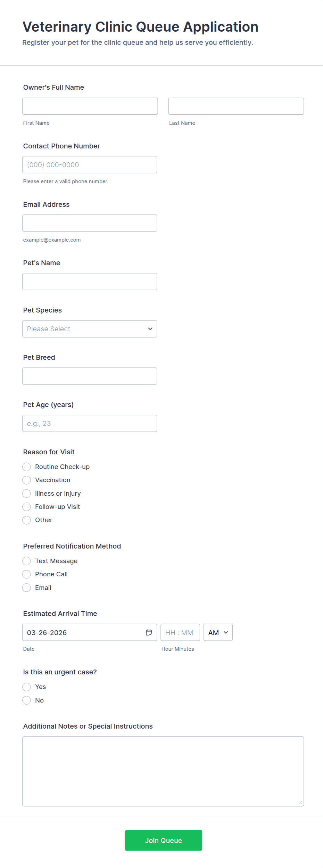323x868 pixels.
Task: Focus the Pet Age years field
Action: 90,423
